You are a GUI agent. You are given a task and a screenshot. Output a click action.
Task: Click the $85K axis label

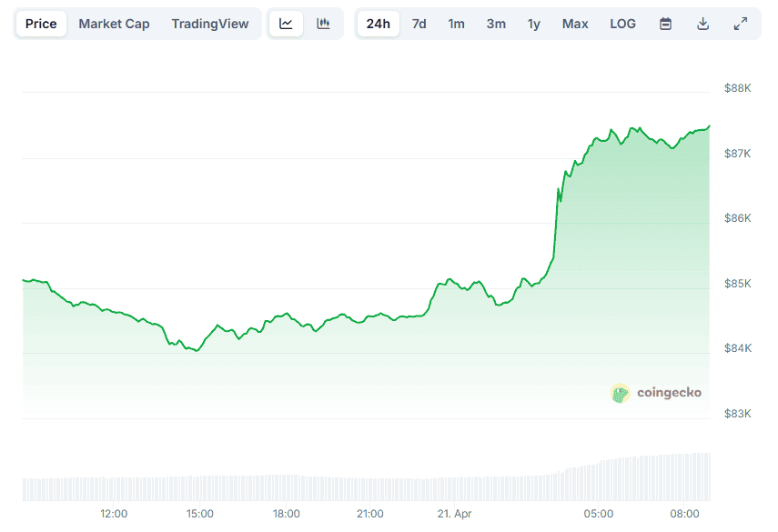[x=737, y=284]
